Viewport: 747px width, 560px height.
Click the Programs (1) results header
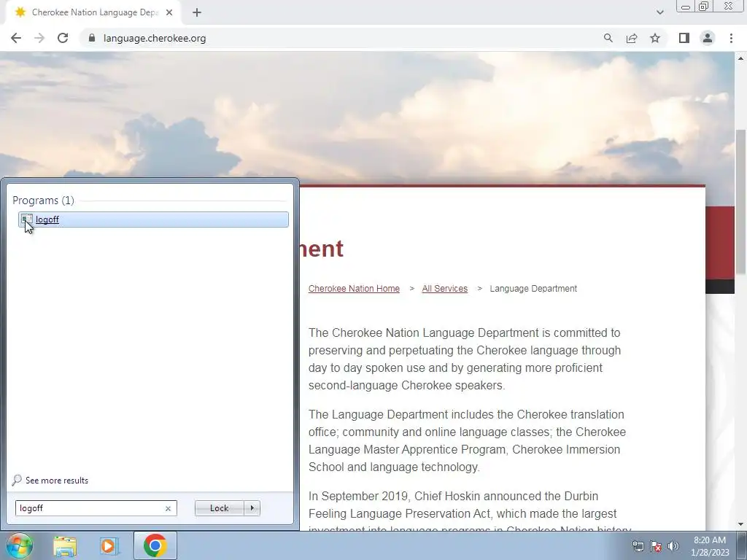(x=43, y=201)
